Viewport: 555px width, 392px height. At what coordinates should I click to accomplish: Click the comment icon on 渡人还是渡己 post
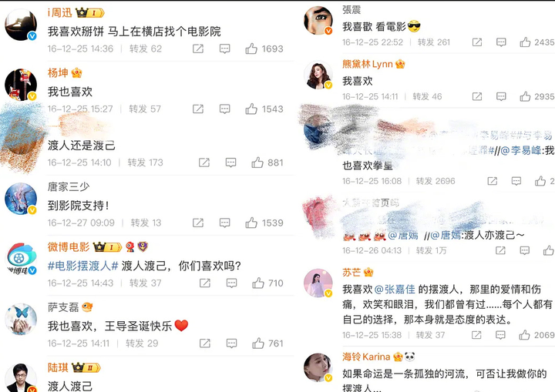(x=230, y=162)
